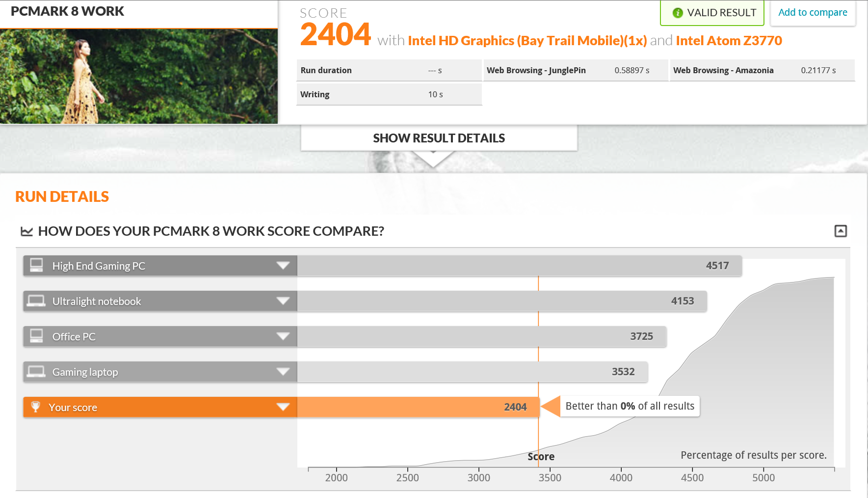Click the Add to compare button
868x498 pixels.
[813, 13]
